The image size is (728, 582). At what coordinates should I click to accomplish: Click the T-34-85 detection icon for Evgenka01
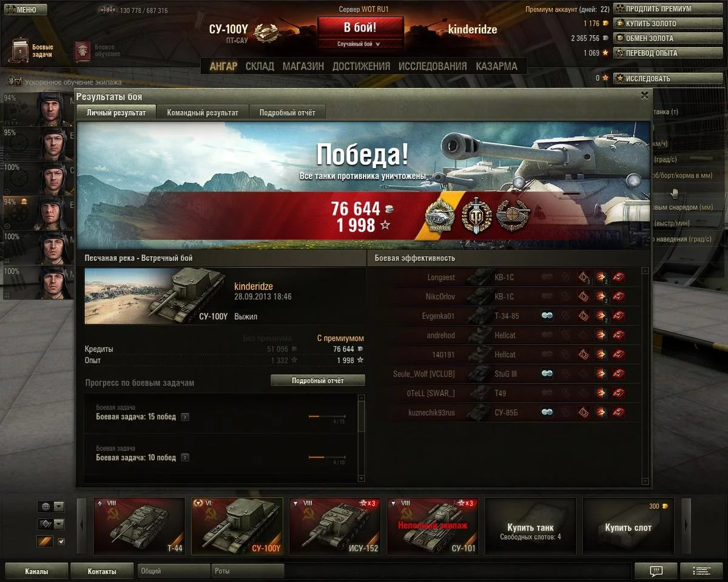click(547, 316)
